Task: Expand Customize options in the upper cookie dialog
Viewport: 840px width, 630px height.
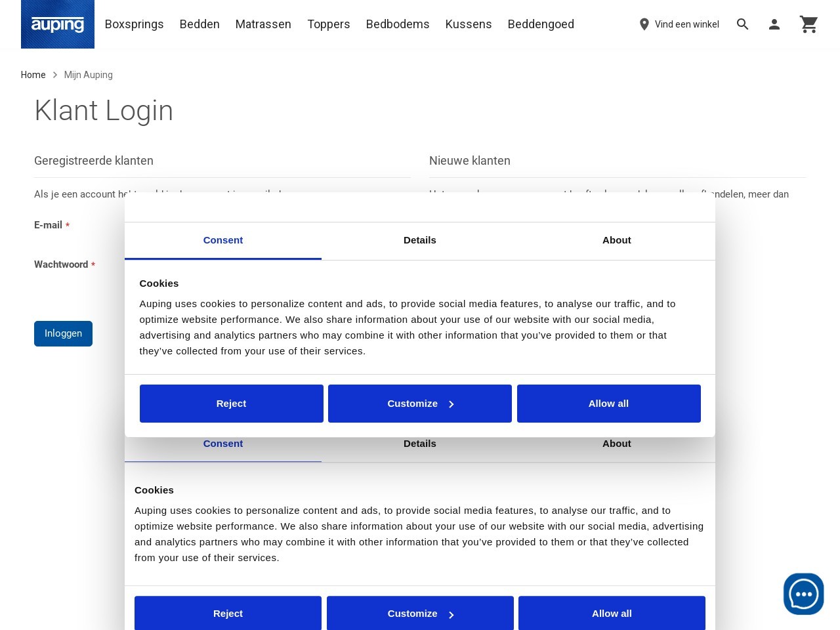Action: click(420, 404)
